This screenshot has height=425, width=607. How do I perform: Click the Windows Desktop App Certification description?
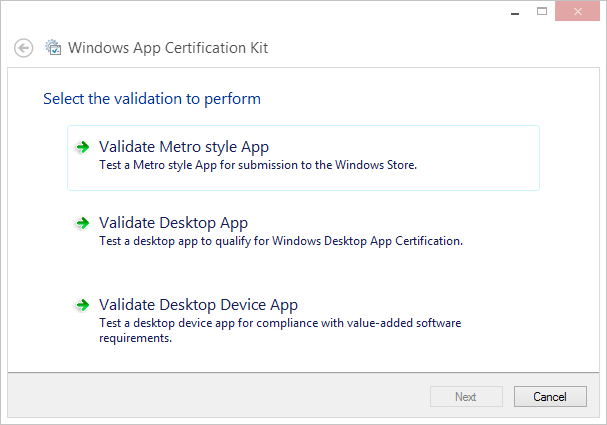pyautogui.click(x=280, y=241)
